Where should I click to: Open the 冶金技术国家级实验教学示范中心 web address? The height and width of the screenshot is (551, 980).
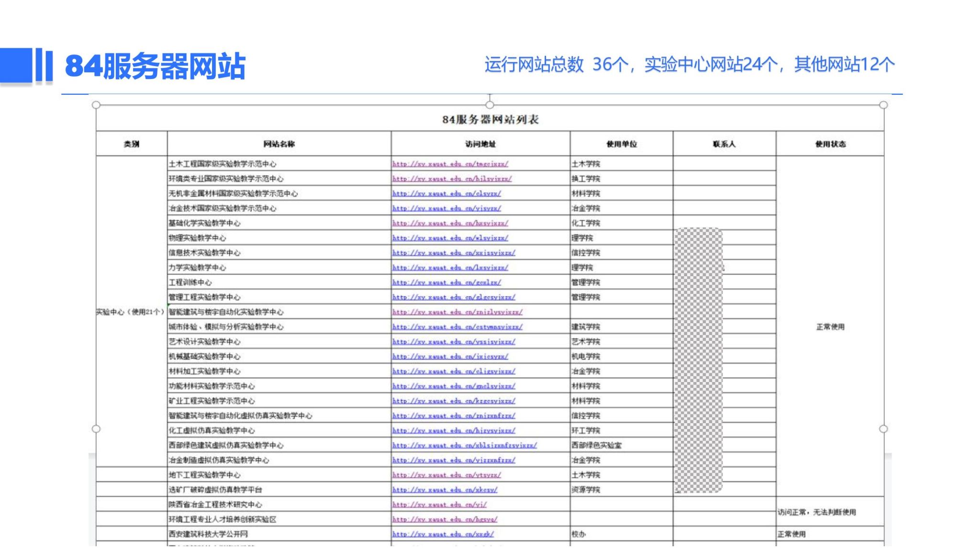pyautogui.click(x=446, y=208)
